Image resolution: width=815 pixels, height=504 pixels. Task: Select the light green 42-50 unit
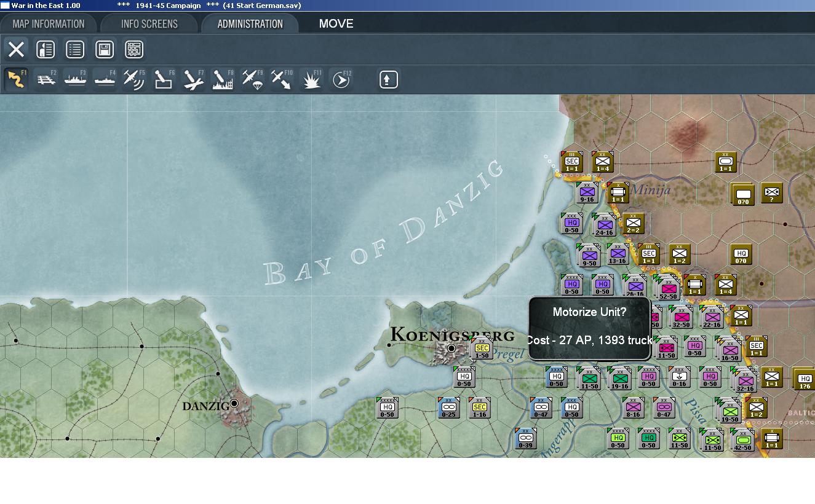[743, 440]
